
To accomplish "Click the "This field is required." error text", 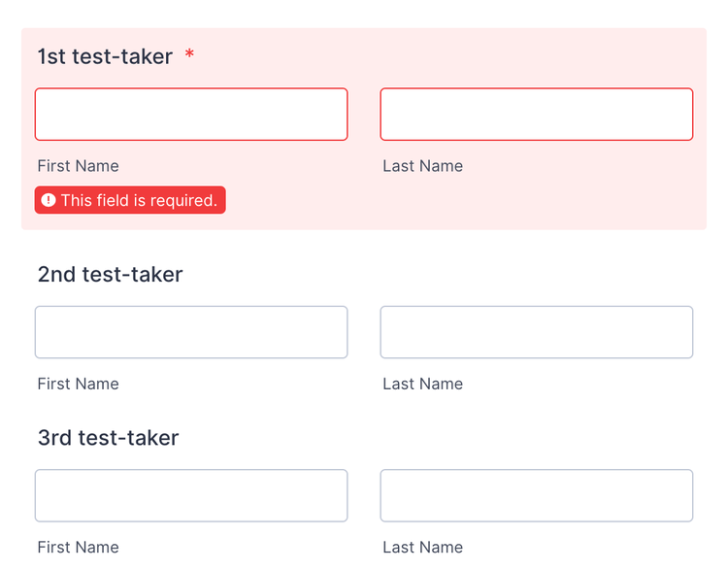I will 138,200.
